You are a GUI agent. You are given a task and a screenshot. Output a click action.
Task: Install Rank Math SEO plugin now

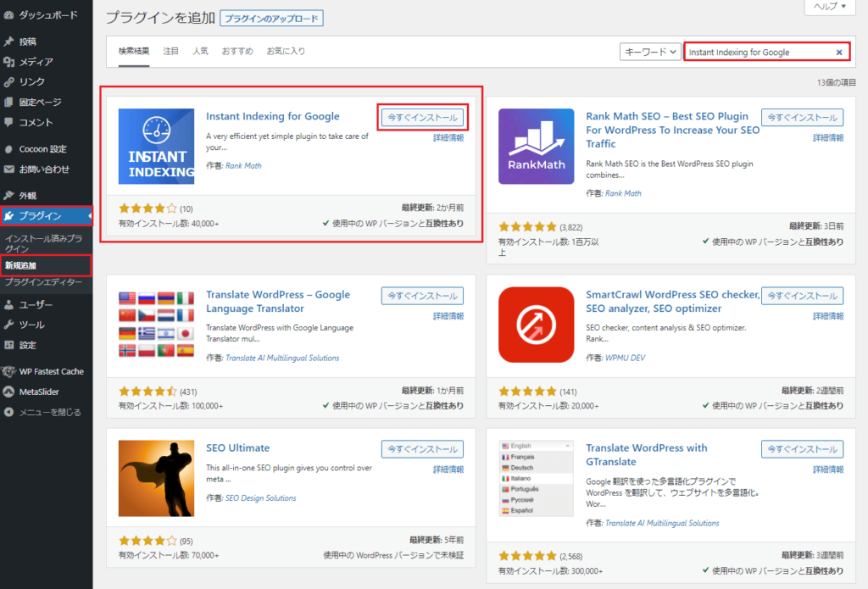pyautogui.click(x=802, y=117)
